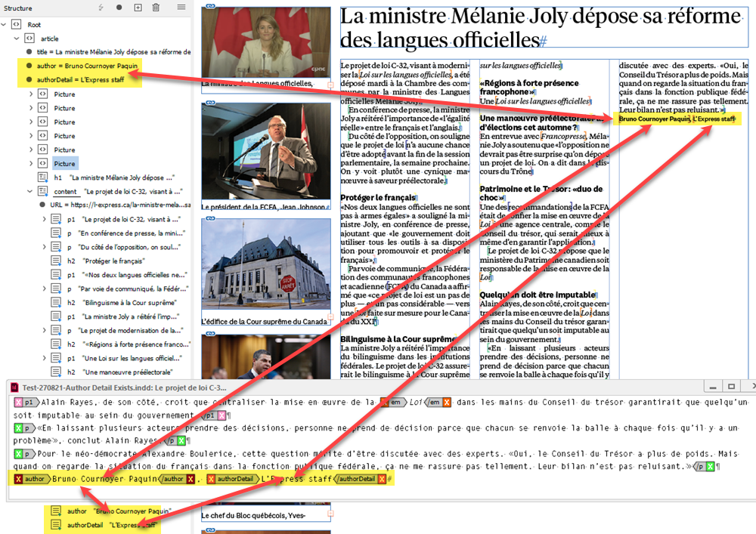Click icon of bottom authorDetail "L'Express" row
Screen dimensions: 756x534
57,525
